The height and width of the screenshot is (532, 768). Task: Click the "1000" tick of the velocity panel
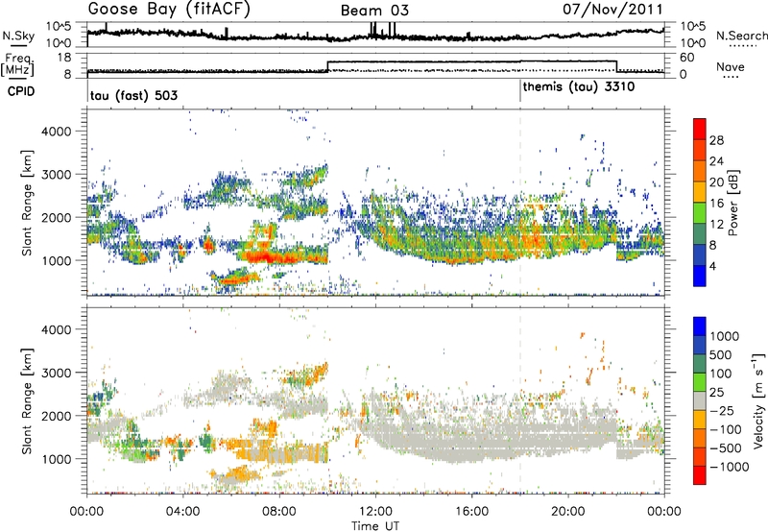point(57,458)
